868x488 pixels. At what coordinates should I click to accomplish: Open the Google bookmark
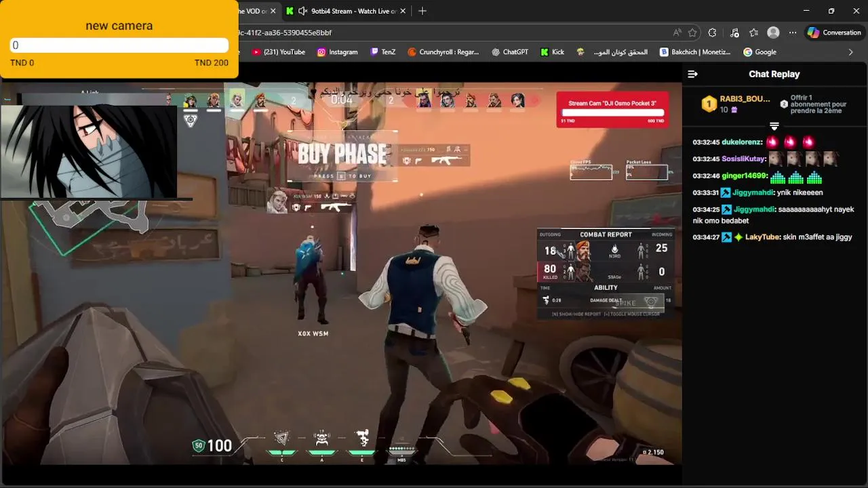pos(759,52)
